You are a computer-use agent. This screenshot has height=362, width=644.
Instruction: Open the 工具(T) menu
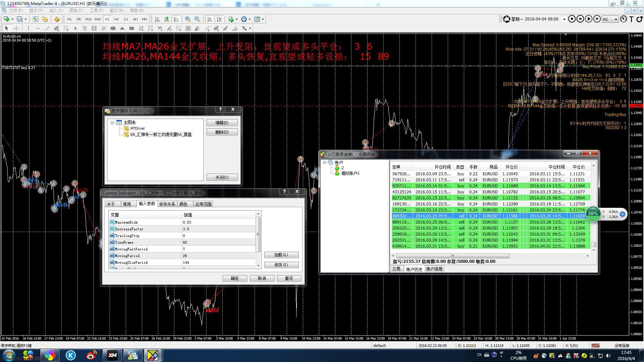tap(96, 10)
